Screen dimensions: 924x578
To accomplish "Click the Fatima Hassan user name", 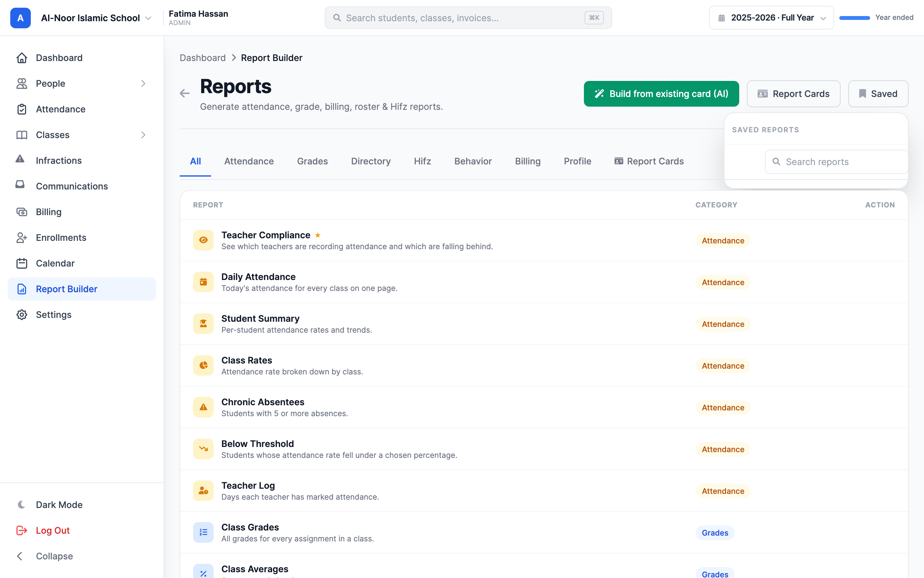I will 199,14.
